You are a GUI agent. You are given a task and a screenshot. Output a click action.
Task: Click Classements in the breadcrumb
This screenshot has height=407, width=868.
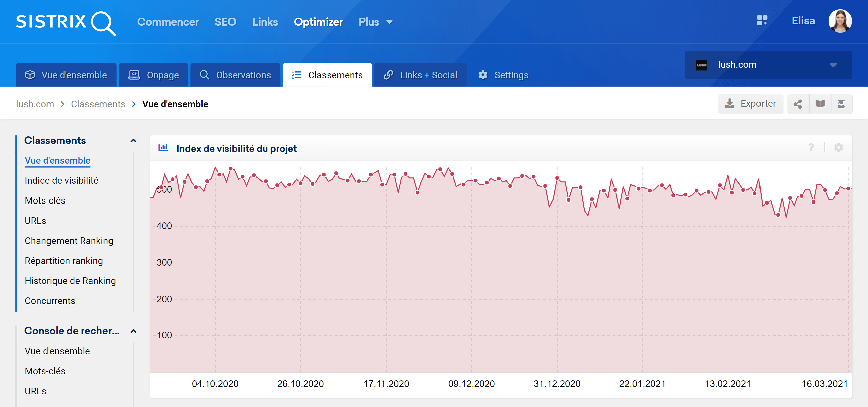click(x=98, y=104)
